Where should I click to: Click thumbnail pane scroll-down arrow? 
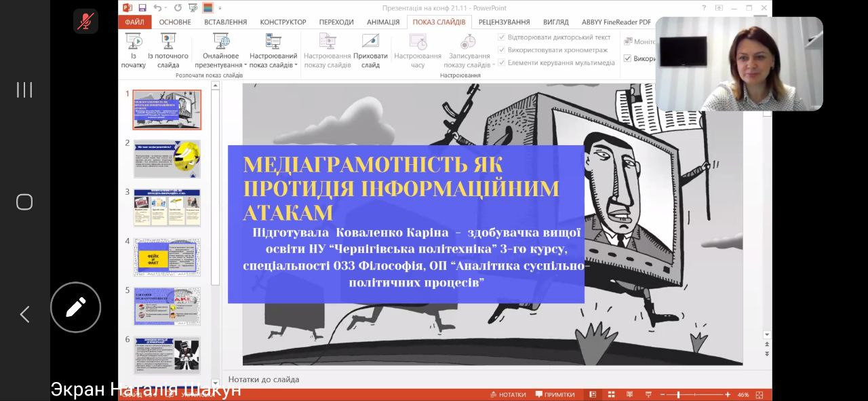click(x=215, y=383)
